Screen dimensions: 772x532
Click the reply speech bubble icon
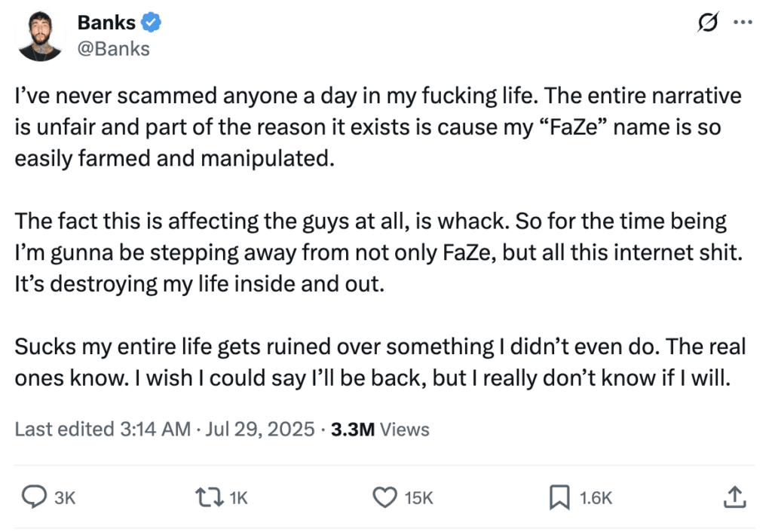35,497
